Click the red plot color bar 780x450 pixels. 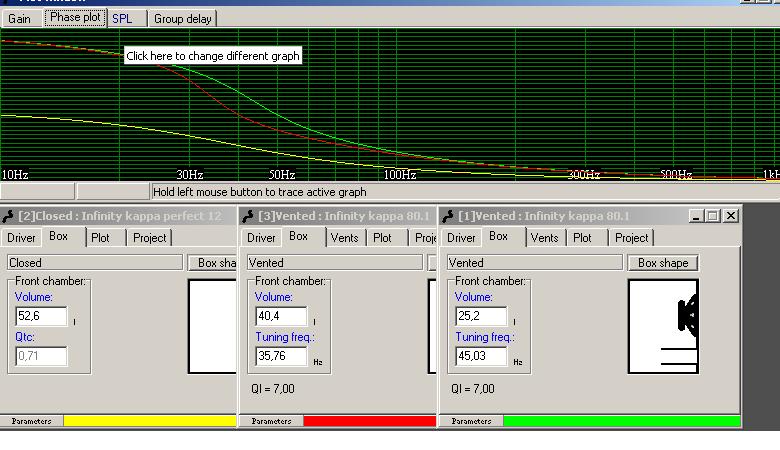click(x=369, y=421)
